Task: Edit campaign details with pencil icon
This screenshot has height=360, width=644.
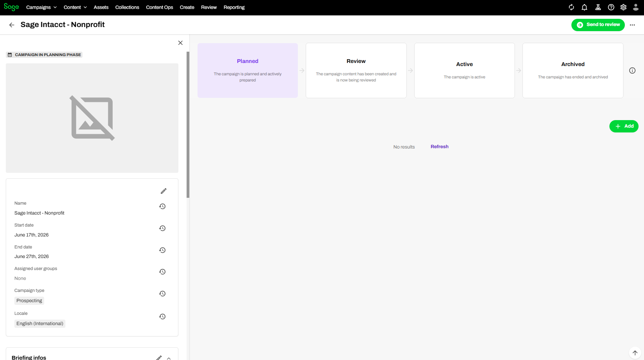Action: click(164, 191)
